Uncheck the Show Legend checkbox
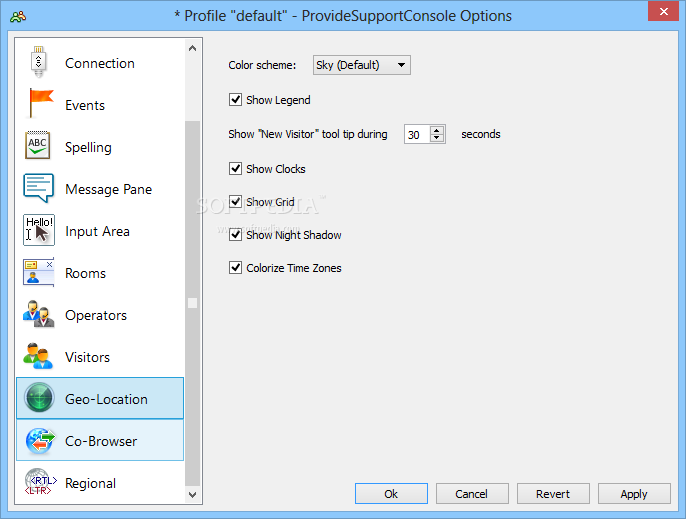 (235, 100)
